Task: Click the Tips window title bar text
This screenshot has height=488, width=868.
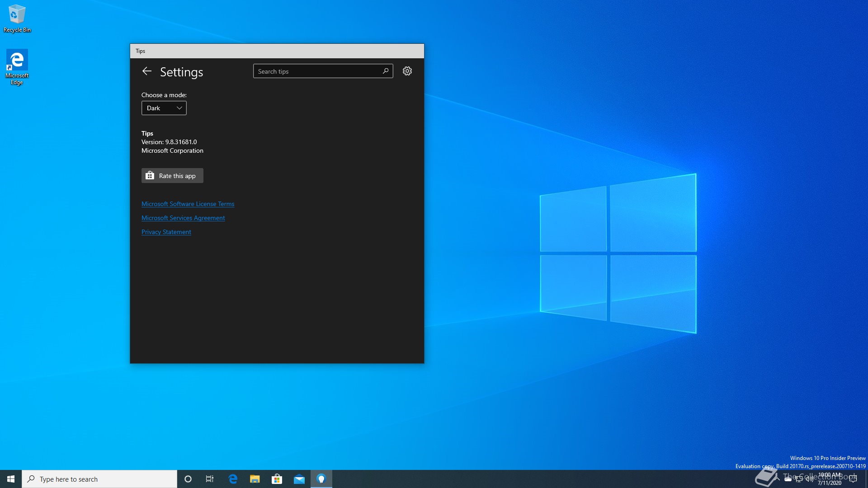Action: [x=141, y=51]
